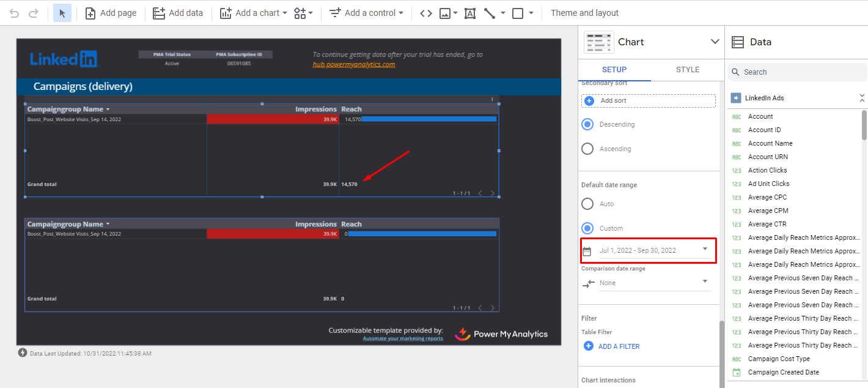Open the Jul 1 - Sep 30 date dropdown
Image resolution: width=868 pixels, height=388 pixels.
[648, 250]
